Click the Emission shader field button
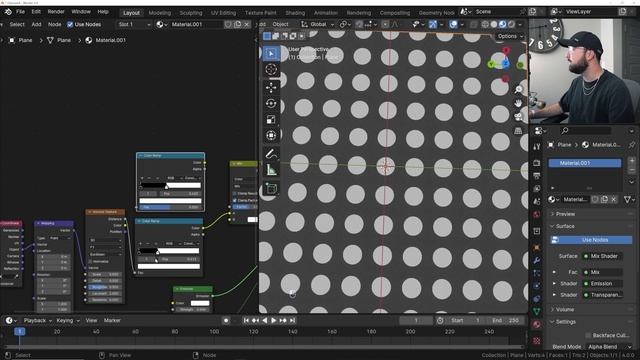This screenshot has height=360, width=640. point(602,283)
